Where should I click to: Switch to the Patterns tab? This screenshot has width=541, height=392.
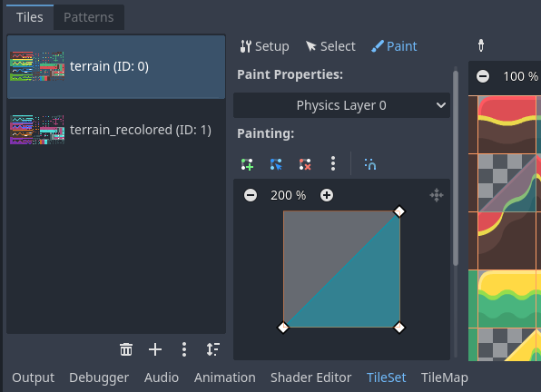[89, 17]
